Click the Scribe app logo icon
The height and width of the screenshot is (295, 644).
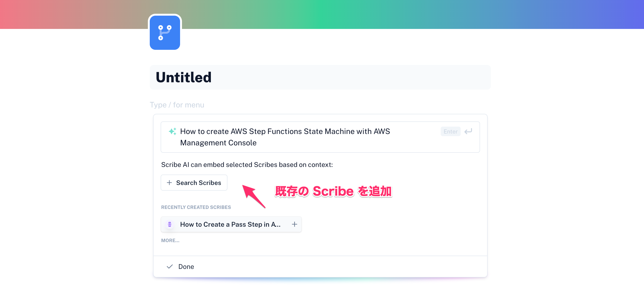(x=164, y=32)
